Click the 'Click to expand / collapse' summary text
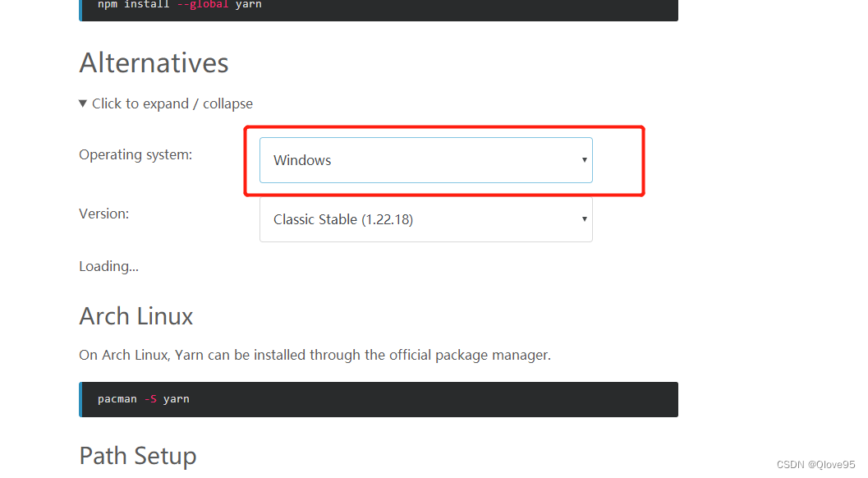The width and height of the screenshot is (868, 478). 172,103
